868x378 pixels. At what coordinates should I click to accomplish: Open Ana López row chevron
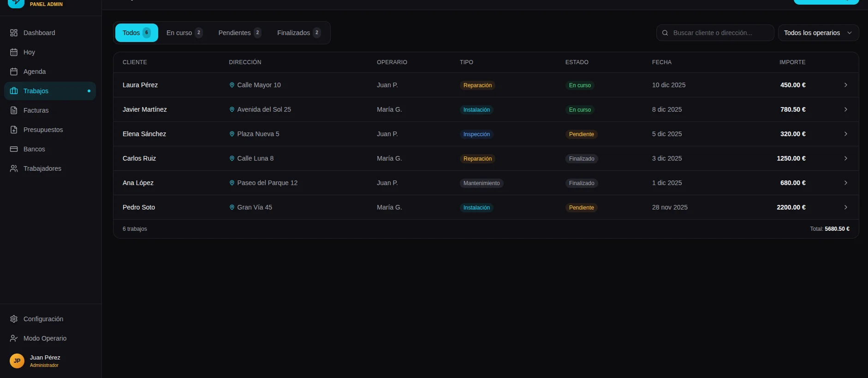click(x=846, y=183)
